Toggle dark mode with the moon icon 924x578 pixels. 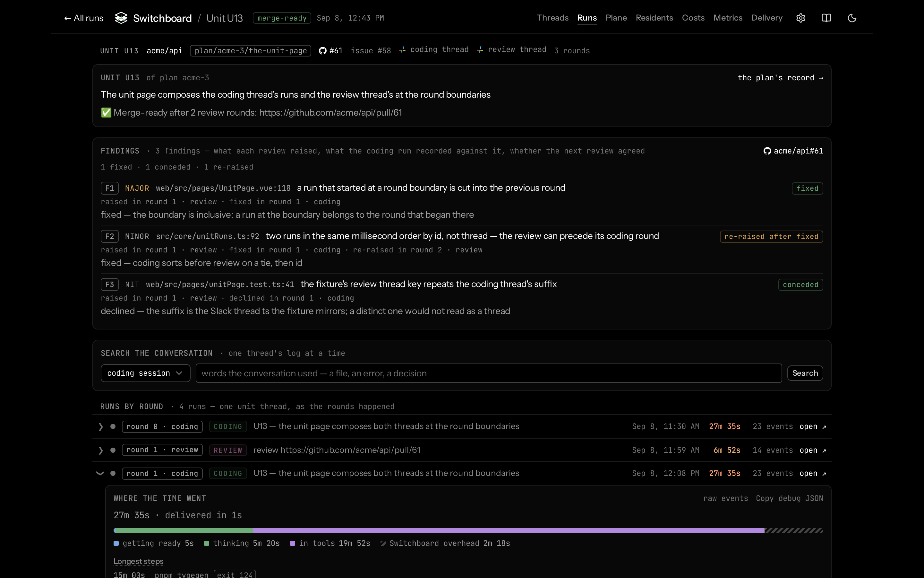852,18
